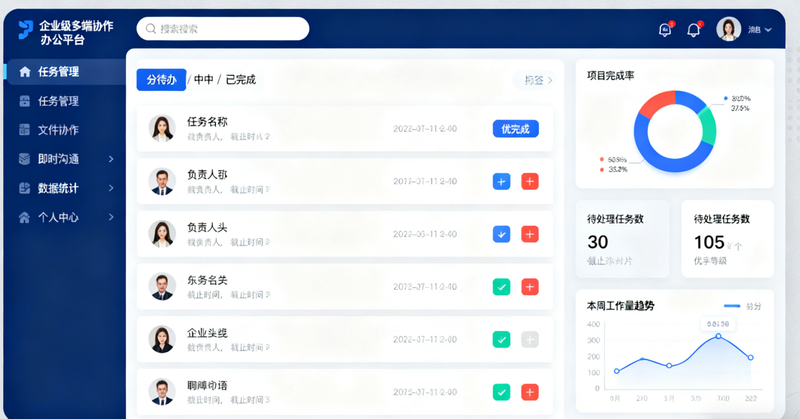Click the last data point on trend chart
The height and width of the screenshot is (419, 800).
751,358
